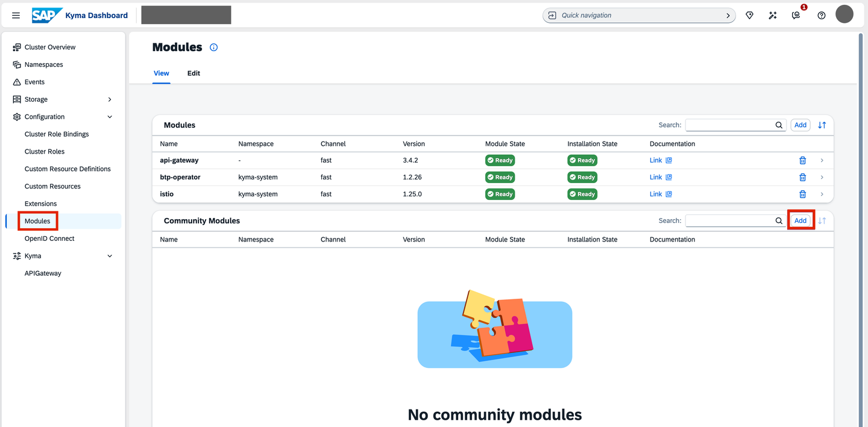This screenshot has height=427, width=868.
Task: Open the AI sparkle wand icon
Action: point(773,15)
